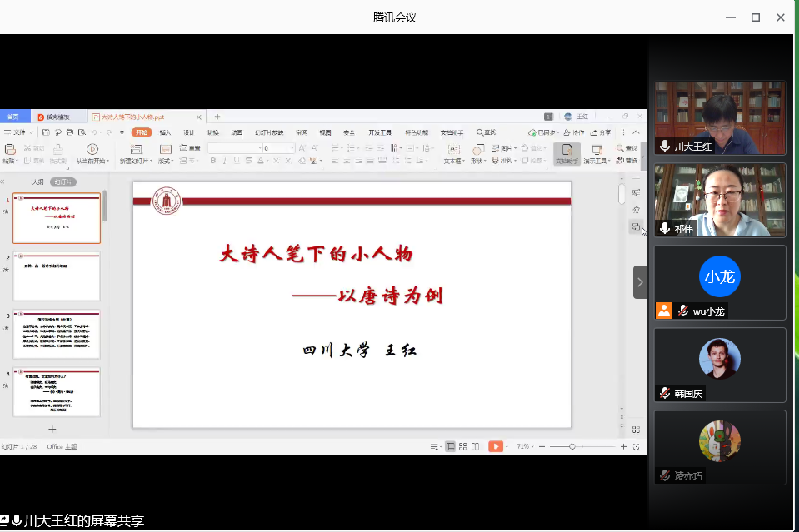Toggle italic formatting in the ribbon

[x=225, y=161]
